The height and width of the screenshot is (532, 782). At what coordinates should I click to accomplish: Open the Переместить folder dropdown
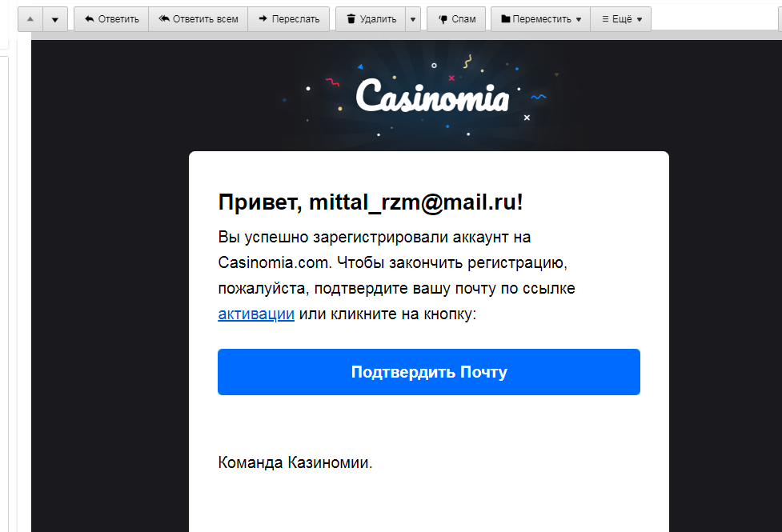(540, 19)
